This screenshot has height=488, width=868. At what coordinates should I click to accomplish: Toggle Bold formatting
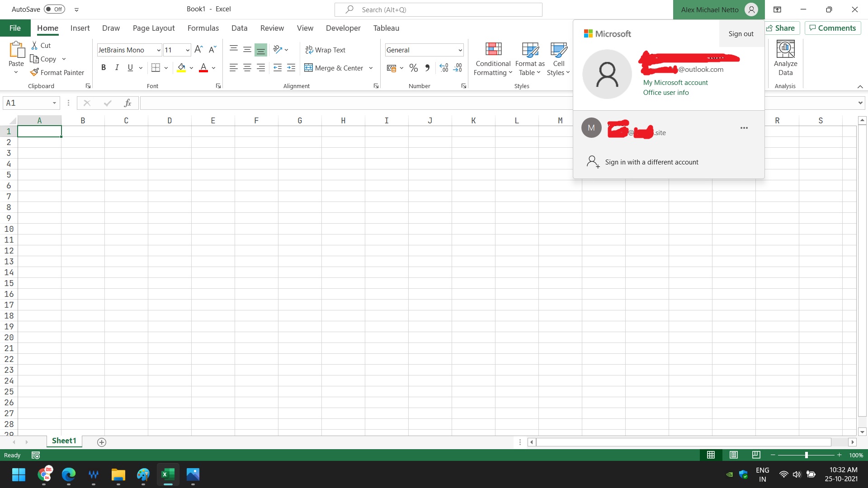point(104,68)
